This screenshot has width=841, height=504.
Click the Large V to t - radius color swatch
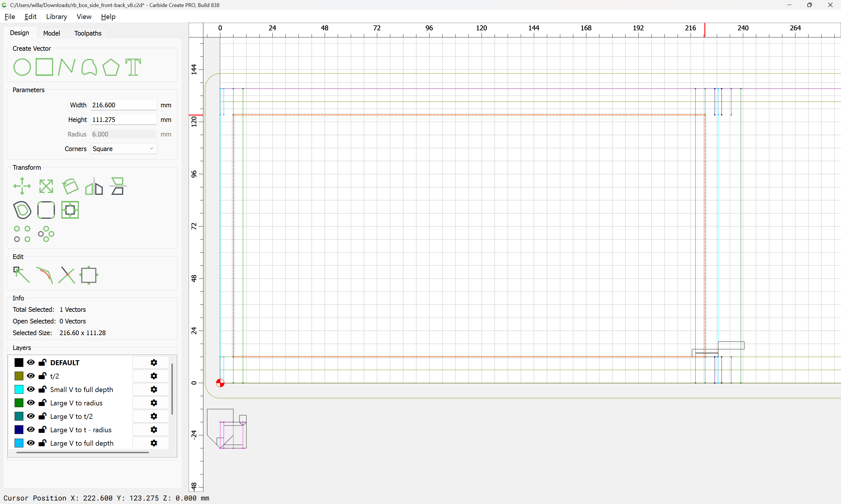click(19, 429)
